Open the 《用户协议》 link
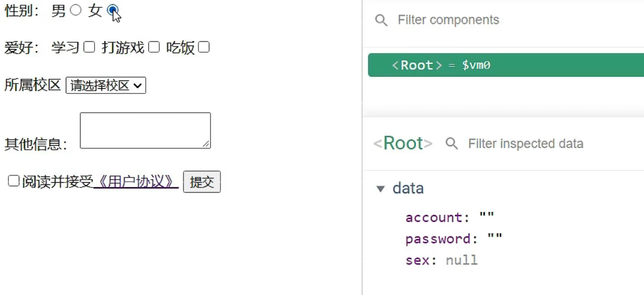Image resolution: width=644 pixels, height=295 pixels. (x=136, y=182)
